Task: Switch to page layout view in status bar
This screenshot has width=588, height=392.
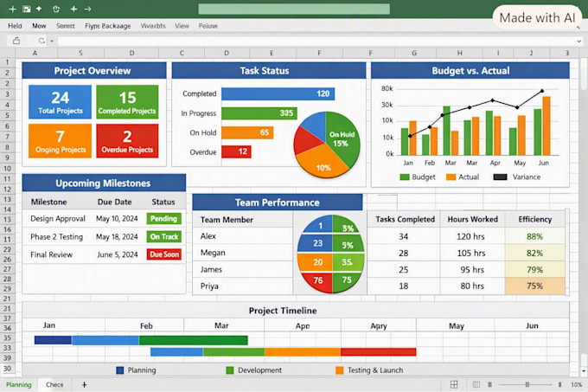Action: 476,384
